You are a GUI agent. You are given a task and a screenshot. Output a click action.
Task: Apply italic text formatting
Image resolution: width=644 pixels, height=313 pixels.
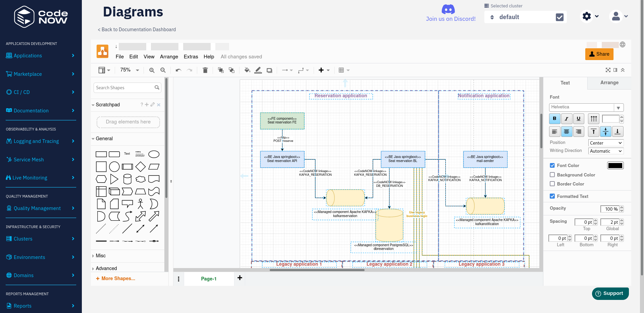pos(567,118)
